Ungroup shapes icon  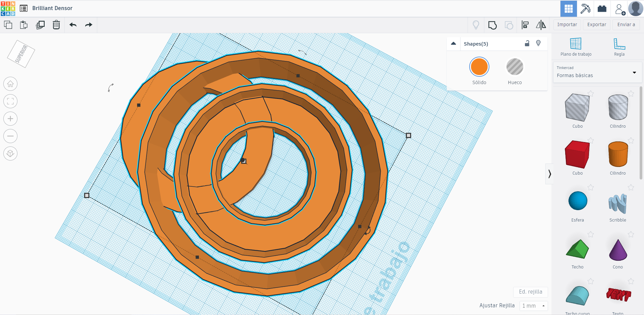(x=509, y=25)
